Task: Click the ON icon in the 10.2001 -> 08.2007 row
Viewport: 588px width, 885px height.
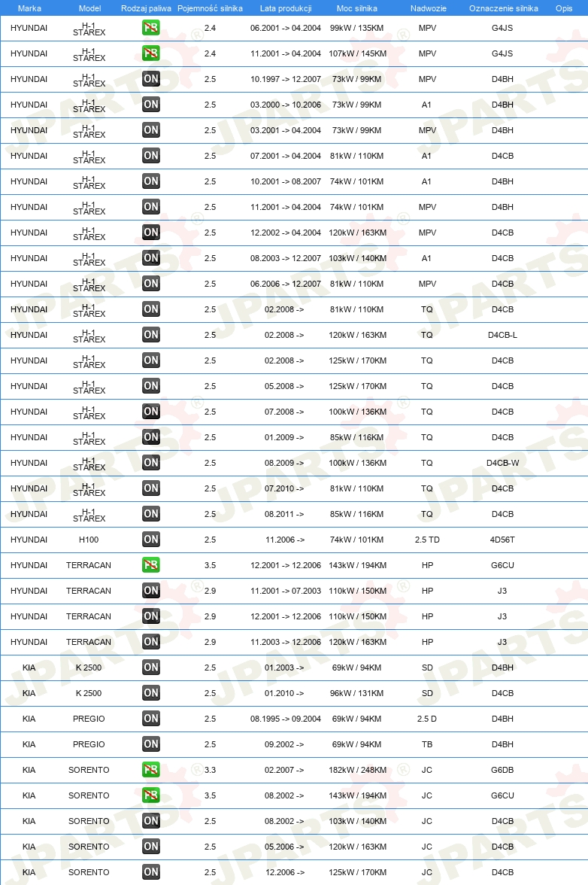Action: coord(150,181)
